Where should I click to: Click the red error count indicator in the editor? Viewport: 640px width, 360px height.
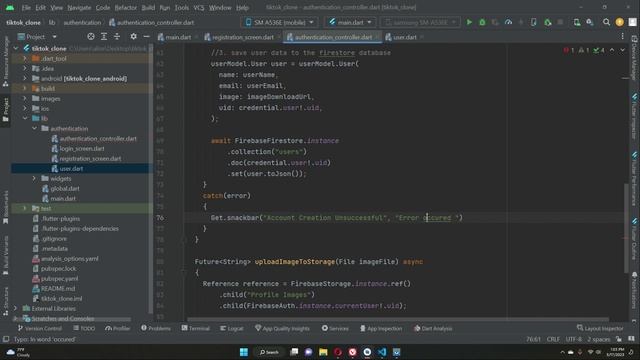(x=569, y=50)
